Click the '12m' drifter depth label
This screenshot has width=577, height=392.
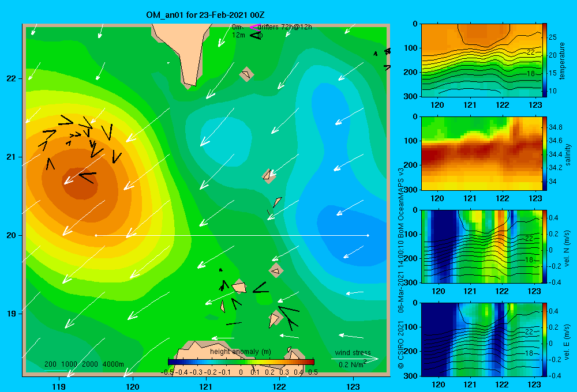point(238,35)
